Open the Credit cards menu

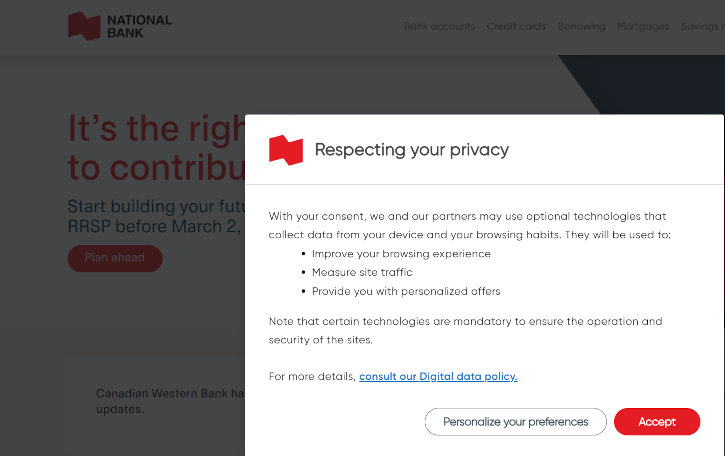(x=516, y=26)
